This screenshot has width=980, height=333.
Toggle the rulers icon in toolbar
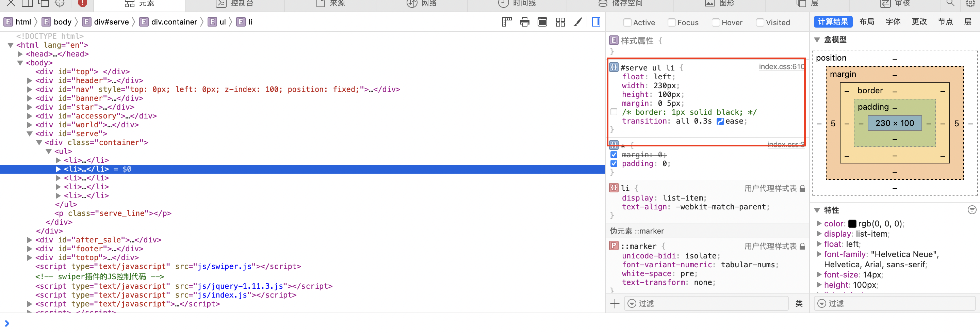tap(507, 22)
